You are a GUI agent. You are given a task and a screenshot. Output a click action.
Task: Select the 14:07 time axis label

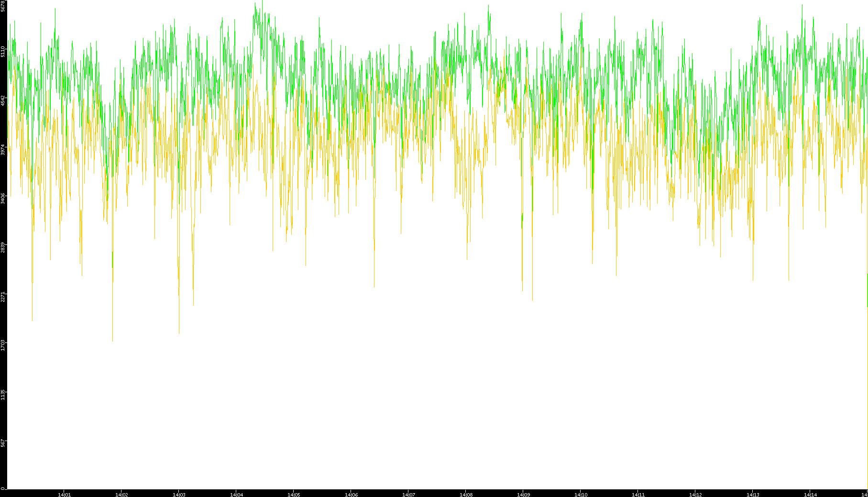click(x=408, y=495)
